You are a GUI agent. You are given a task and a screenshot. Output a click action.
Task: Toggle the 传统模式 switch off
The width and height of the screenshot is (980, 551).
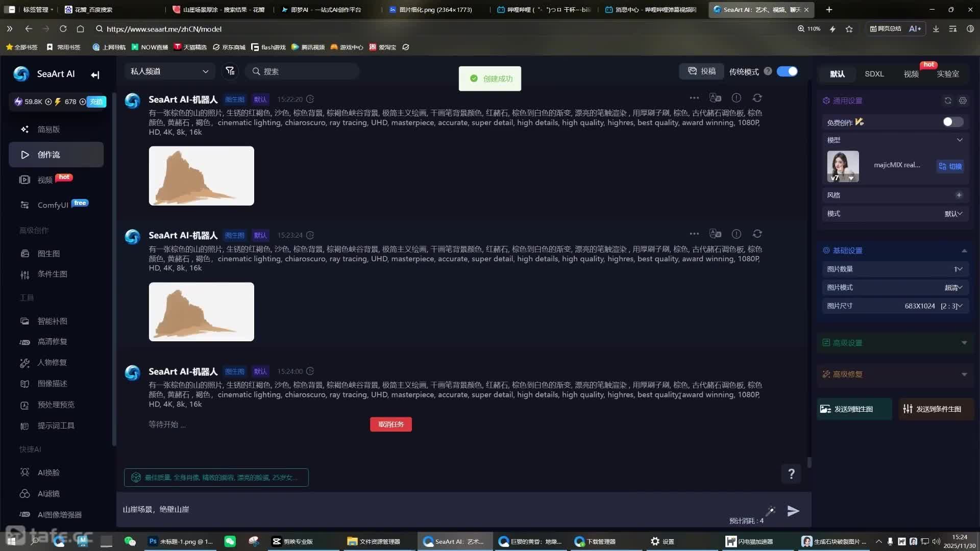coord(787,71)
